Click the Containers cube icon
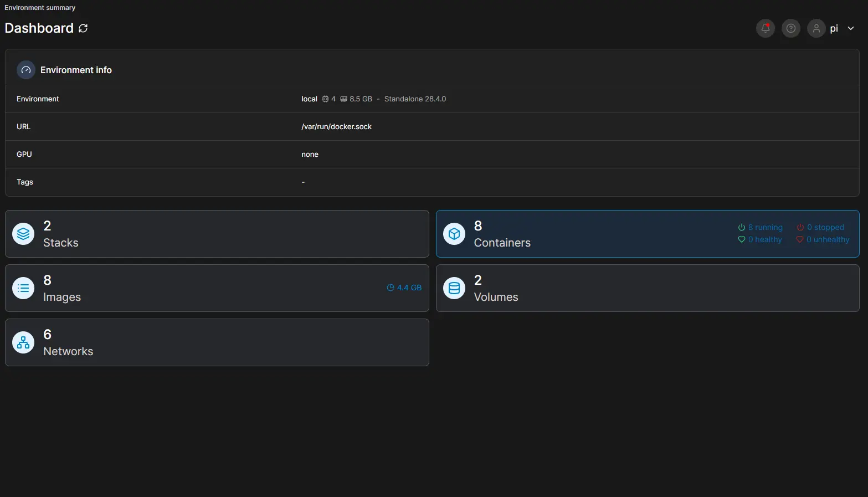The image size is (868, 497). (x=454, y=233)
